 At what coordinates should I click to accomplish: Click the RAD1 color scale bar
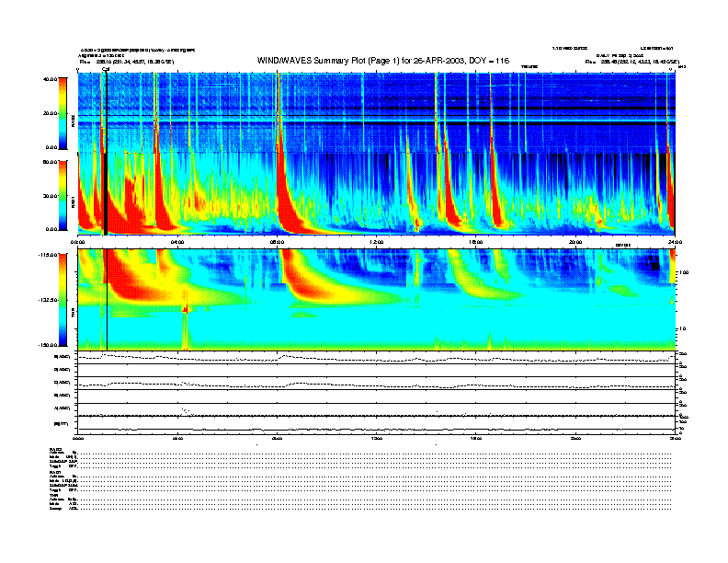coord(63,195)
